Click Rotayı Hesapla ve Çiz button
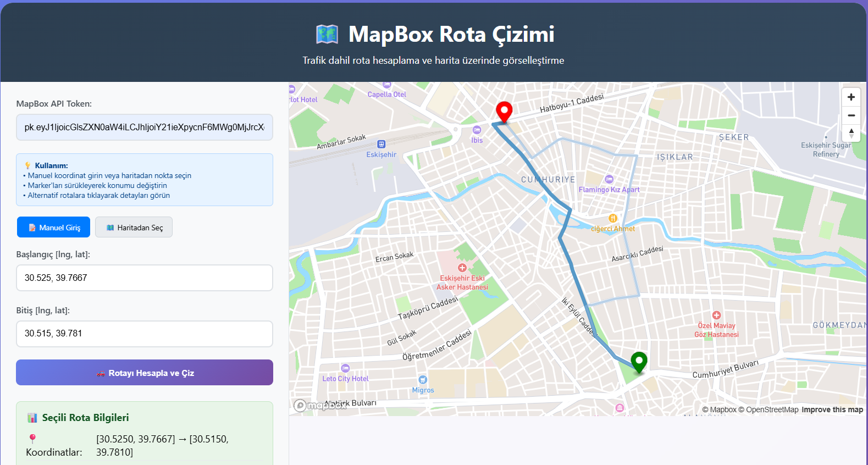Image resolution: width=868 pixels, height=465 pixels. coord(145,373)
